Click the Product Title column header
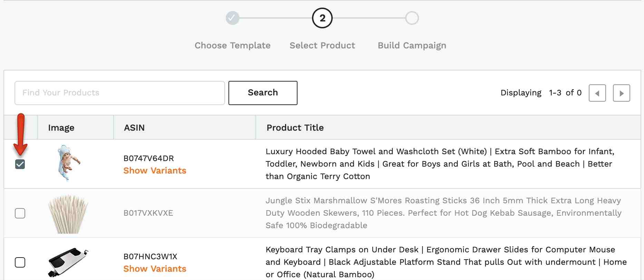 [x=295, y=128]
